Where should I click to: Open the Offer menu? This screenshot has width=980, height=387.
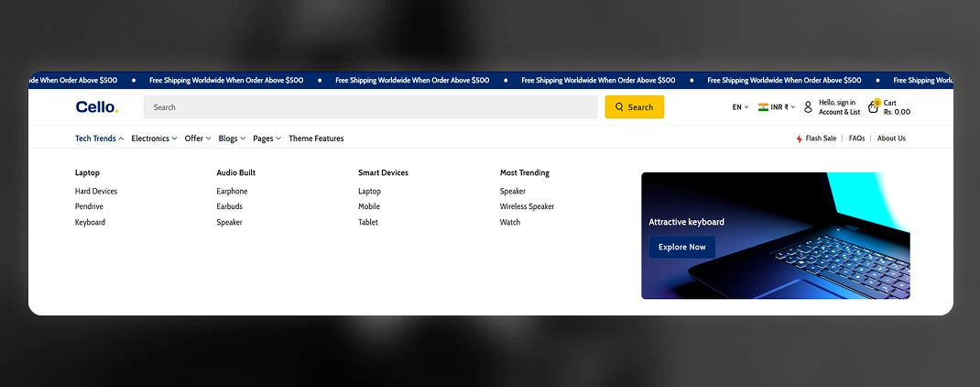coord(198,138)
